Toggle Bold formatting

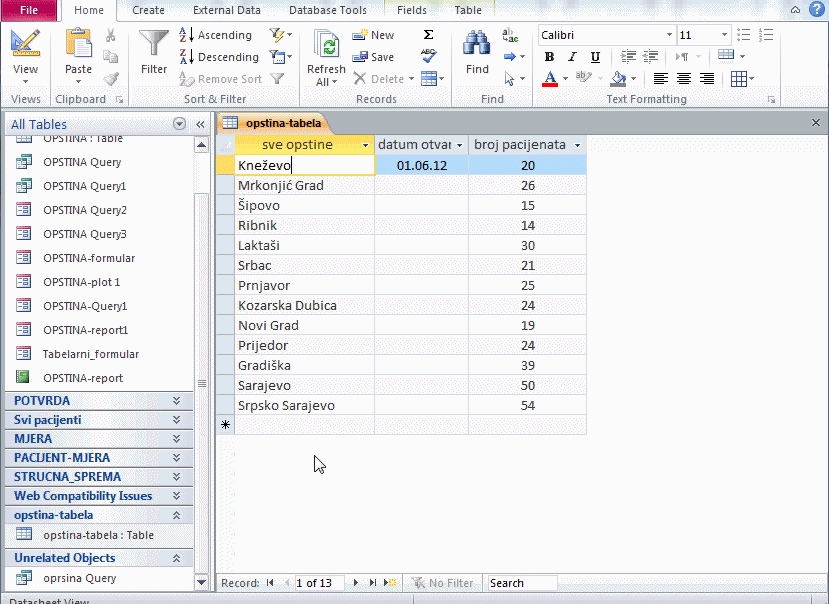pos(550,57)
